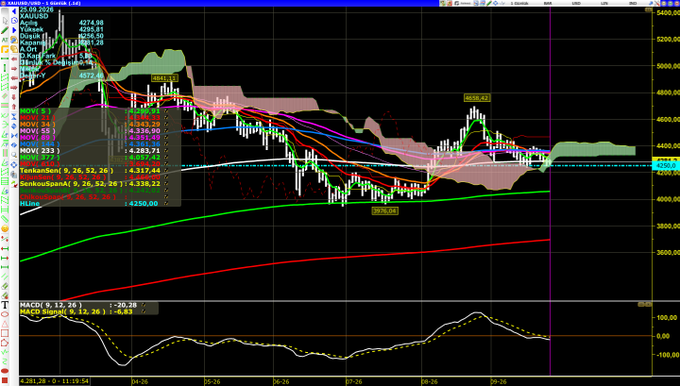Image resolution: width=680 pixels, height=386 pixels.
Task: Open settings for MACD Signal indicator
Action: tap(143, 311)
